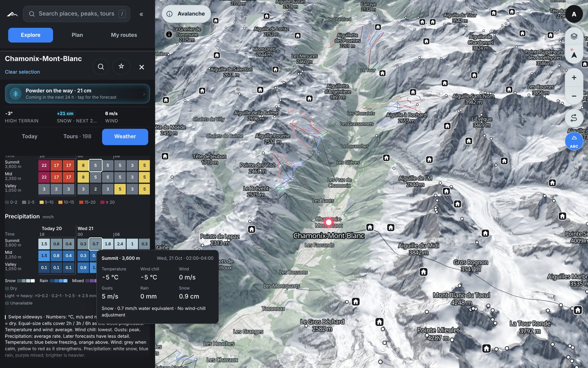Open the map layers selector icon

pyautogui.click(x=574, y=36)
